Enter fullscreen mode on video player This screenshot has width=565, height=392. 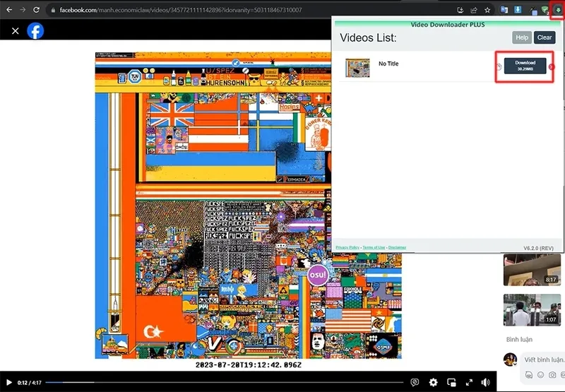pos(468,382)
